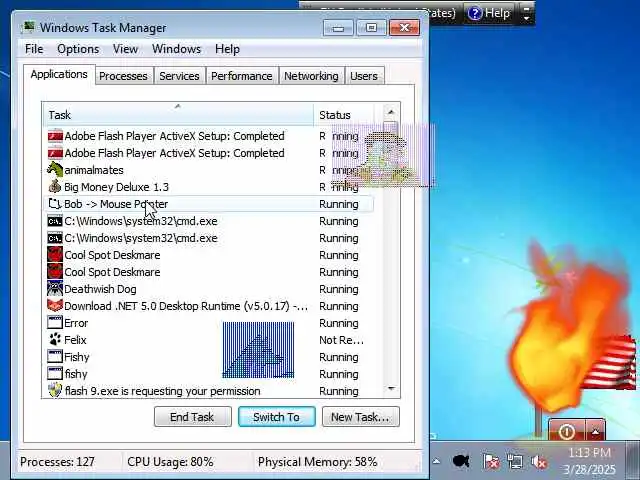
Task: Select flash 9.exe is requesting permission task
Action: coord(208,391)
